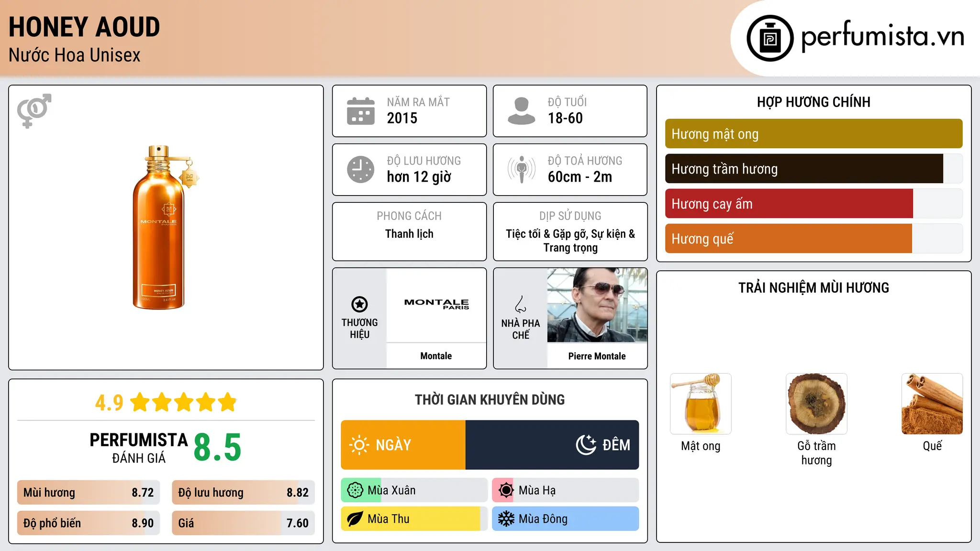
Task: Click the Mùa Thu season bar
Action: tap(414, 519)
